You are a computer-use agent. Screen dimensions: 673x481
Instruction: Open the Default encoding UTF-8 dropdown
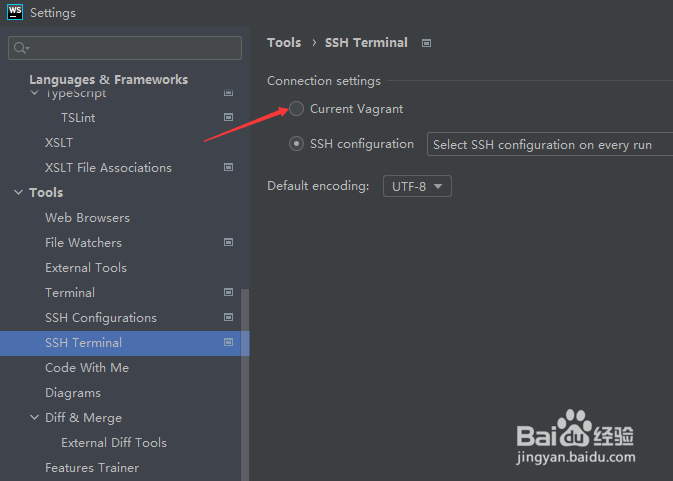point(417,186)
